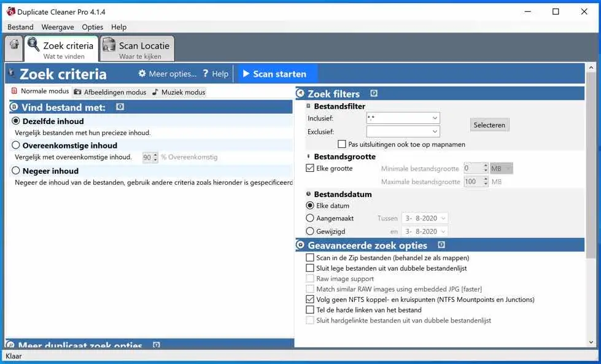Viewport: 601px width, 364px height.
Task: Select Negeer inhoud option
Action: click(16, 171)
